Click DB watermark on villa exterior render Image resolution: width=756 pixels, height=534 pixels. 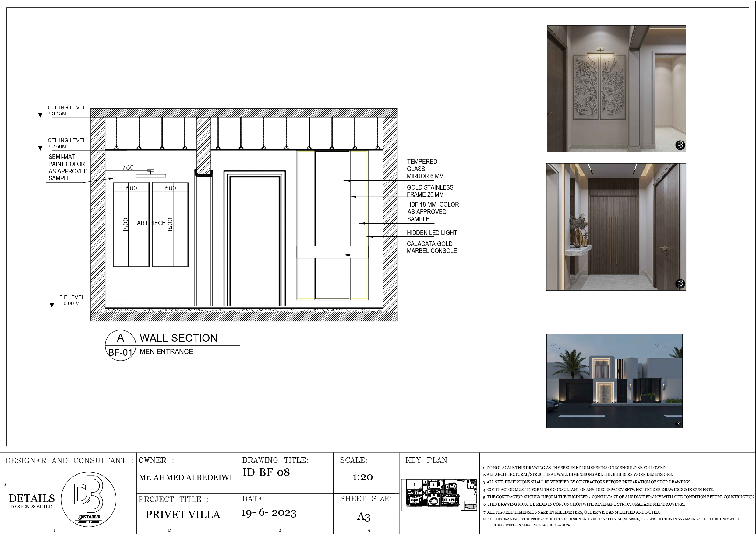pyautogui.click(x=678, y=424)
